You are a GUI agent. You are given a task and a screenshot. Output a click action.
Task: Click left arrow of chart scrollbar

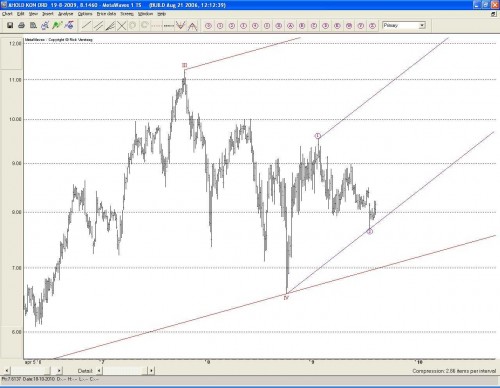pyautogui.click(x=7, y=370)
